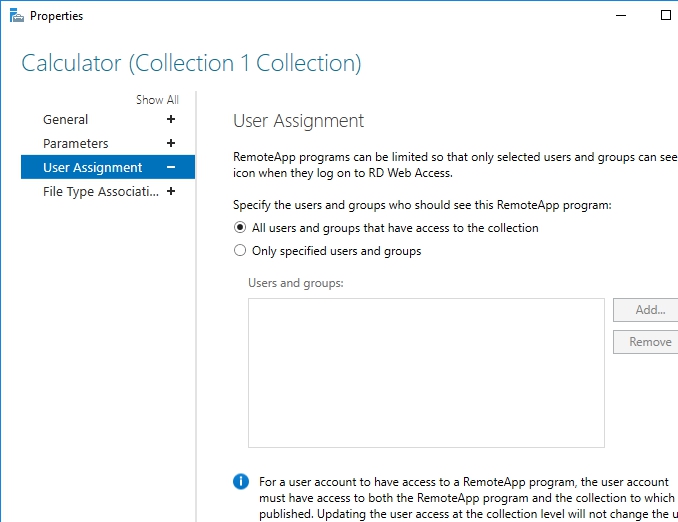
Task: Collapse User Assignment using the minus sign
Action: [171, 168]
